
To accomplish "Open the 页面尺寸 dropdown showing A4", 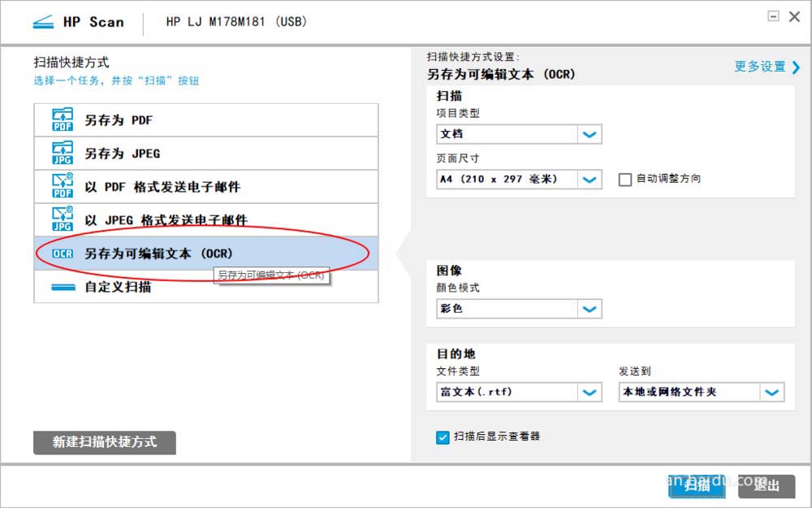I will point(519,180).
